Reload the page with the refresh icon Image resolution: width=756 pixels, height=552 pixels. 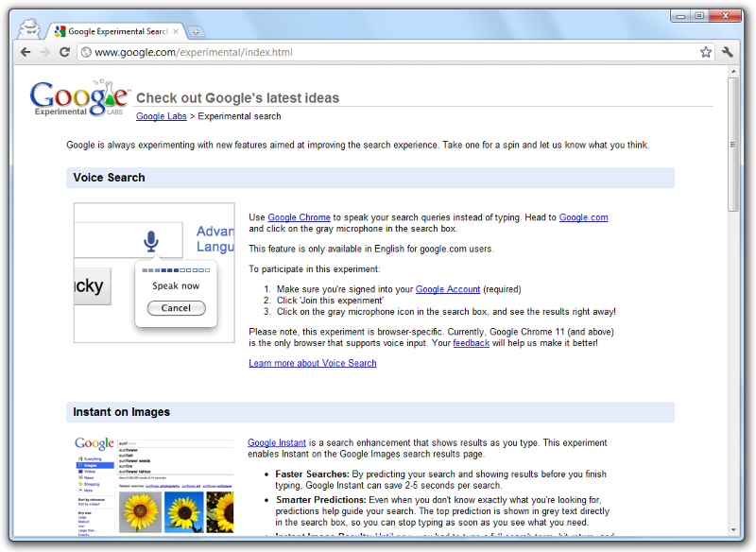[x=64, y=52]
